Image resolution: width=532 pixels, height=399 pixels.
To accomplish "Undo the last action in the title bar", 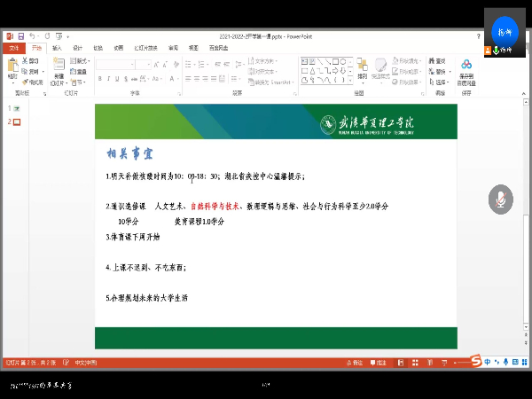I will point(32,36).
